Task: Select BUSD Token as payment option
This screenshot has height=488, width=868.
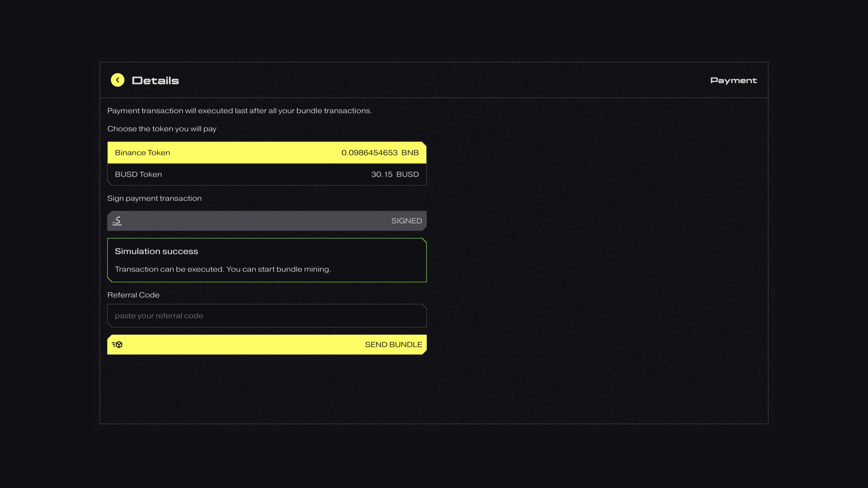Action: coord(267,174)
